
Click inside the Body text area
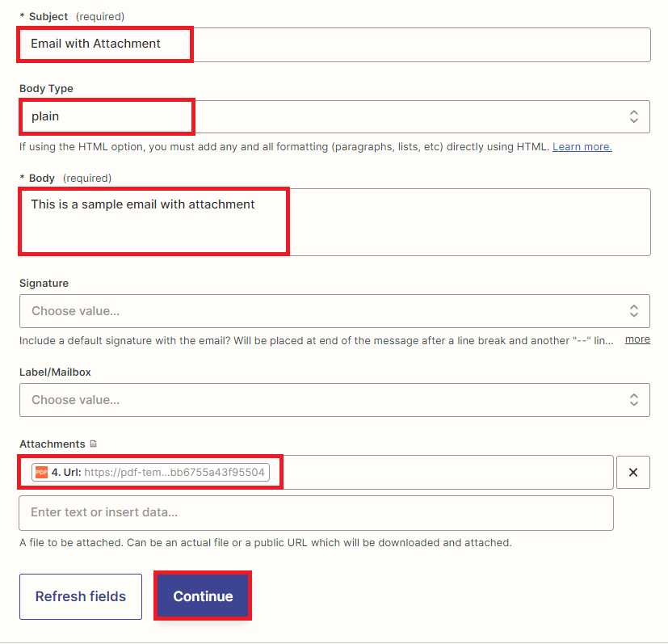click(323, 221)
